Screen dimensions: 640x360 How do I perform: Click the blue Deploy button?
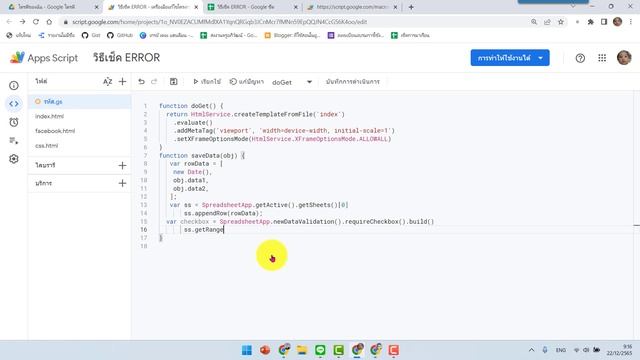(510, 58)
